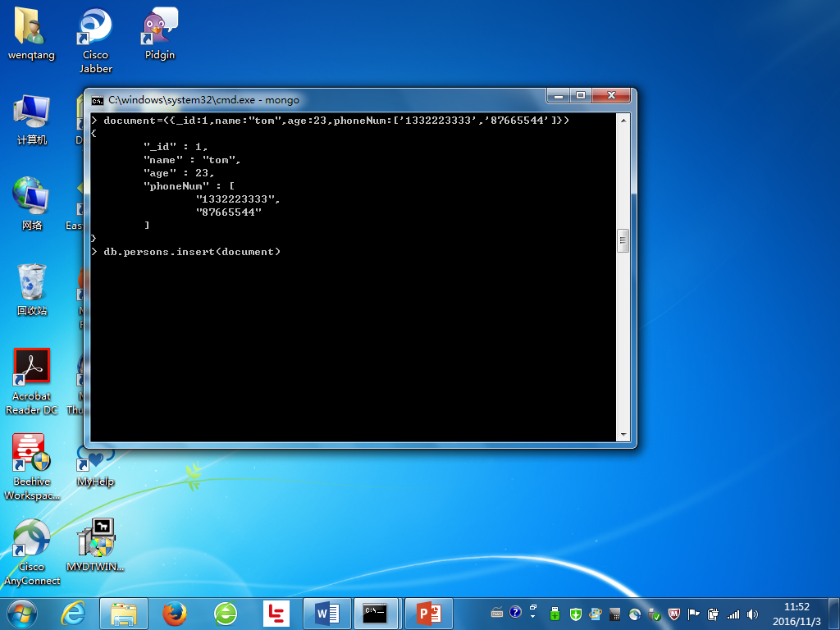Launch Firefox from the taskbar
840x630 pixels.
click(x=175, y=614)
